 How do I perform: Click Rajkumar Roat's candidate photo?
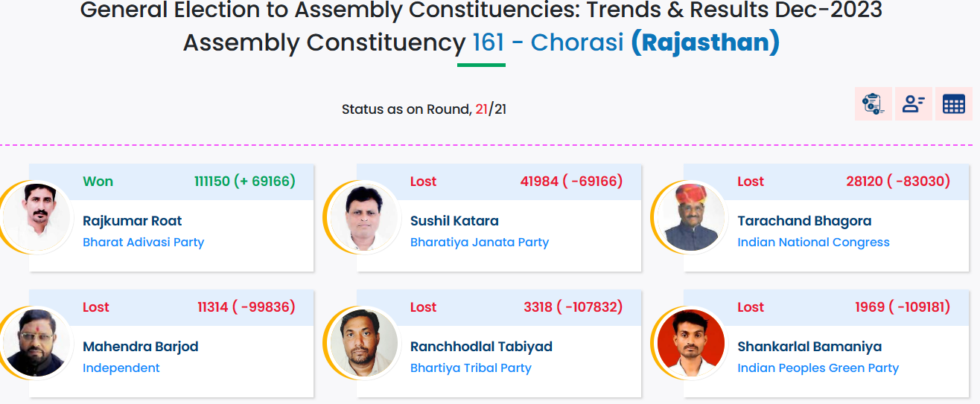tap(36, 217)
